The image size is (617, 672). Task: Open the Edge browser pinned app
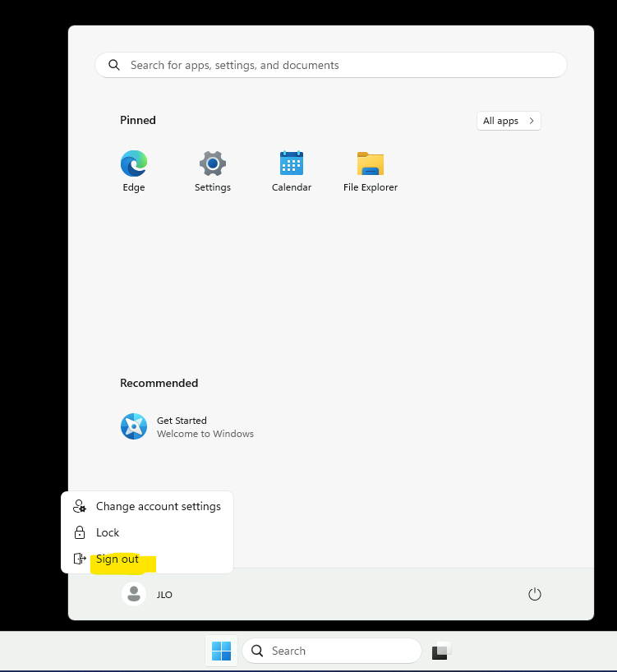[x=134, y=171]
